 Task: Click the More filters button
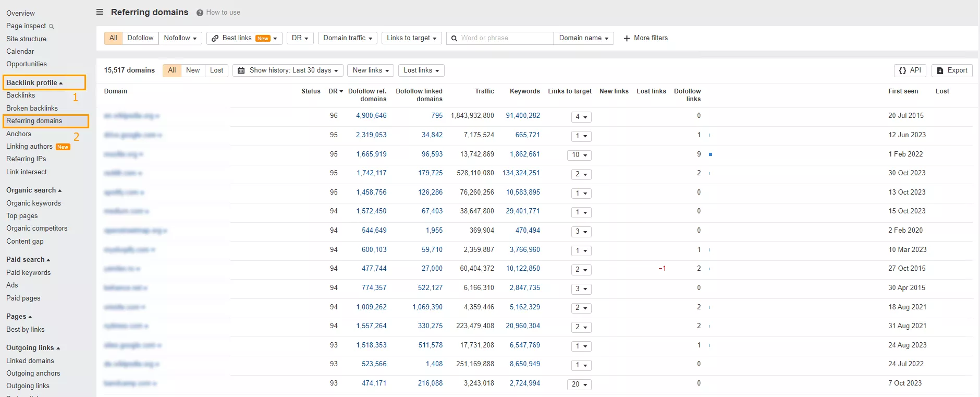pos(645,38)
